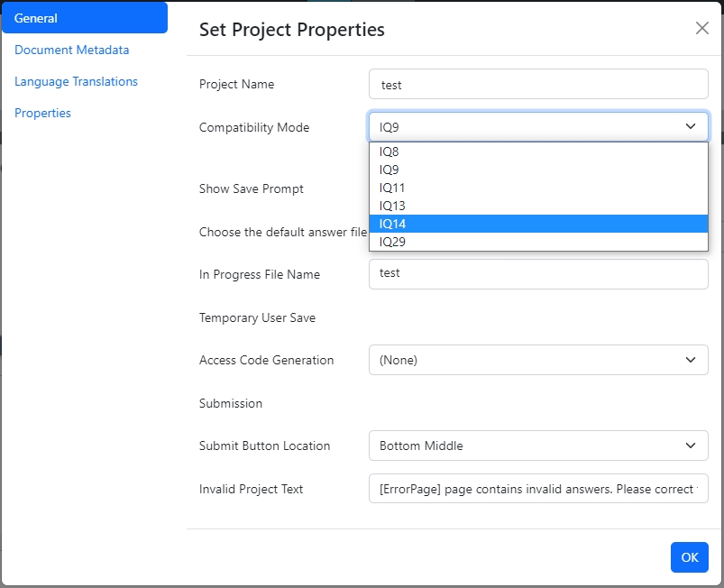This screenshot has width=724, height=588.
Task: Expand the Submit Button Location dropdown
Action: [x=538, y=446]
